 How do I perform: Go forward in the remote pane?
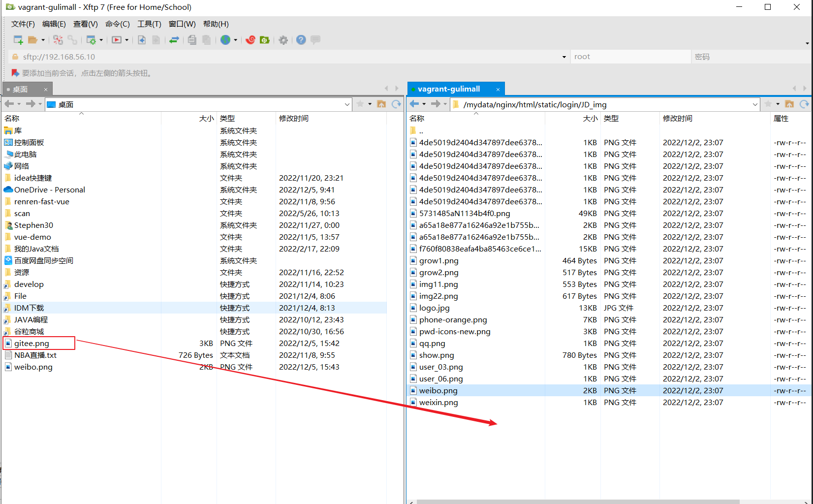coord(436,104)
